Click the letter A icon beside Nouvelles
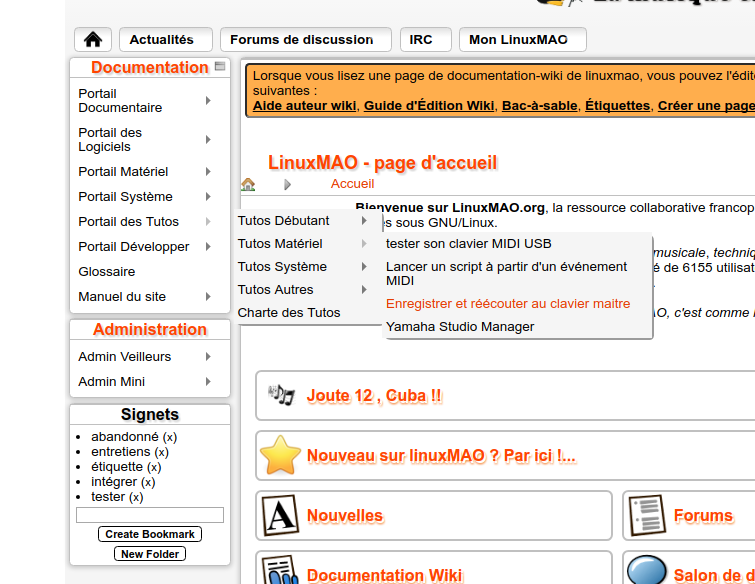Image resolution: width=755 pixels, height=584 pixels. click(x=280, y=515)
